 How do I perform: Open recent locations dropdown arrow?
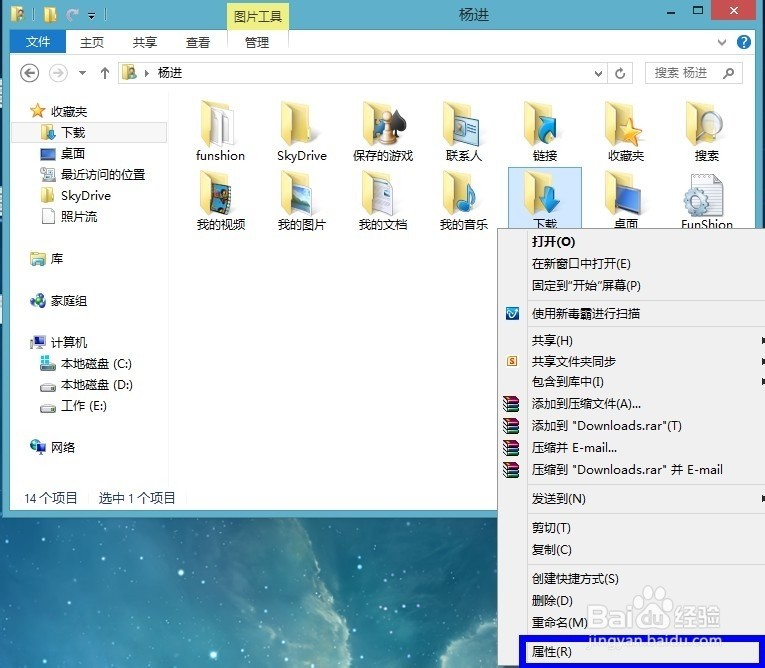click(x=82, y=73)
